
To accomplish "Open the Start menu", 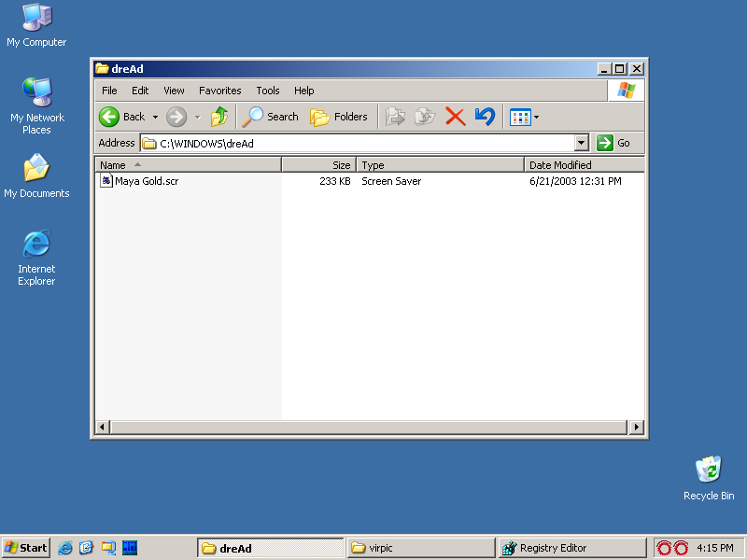I will (26, 548).
